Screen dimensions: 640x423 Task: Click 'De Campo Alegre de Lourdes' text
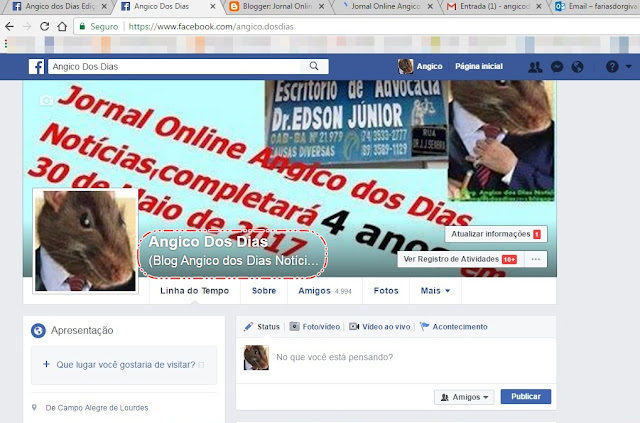[97, 407]
